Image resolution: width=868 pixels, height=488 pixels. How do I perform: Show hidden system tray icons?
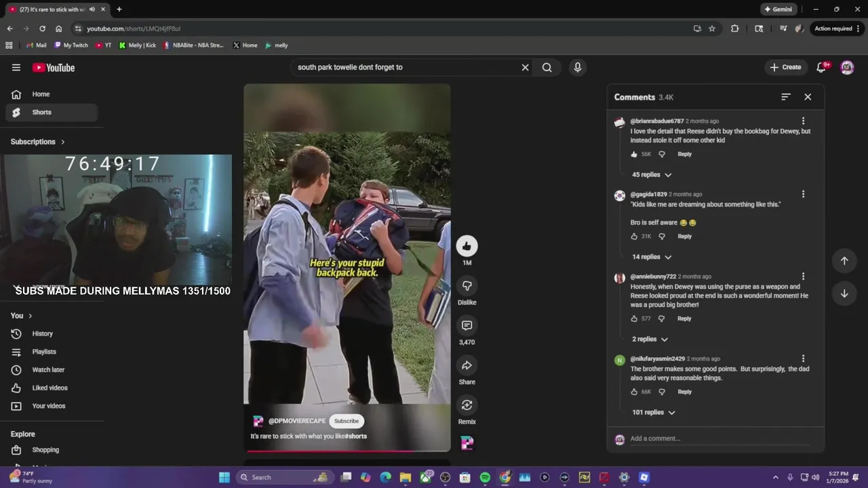(x=776, y=477)
